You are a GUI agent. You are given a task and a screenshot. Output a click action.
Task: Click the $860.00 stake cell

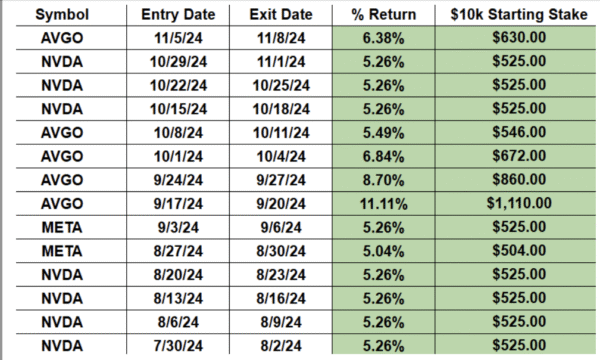point(519,179)
